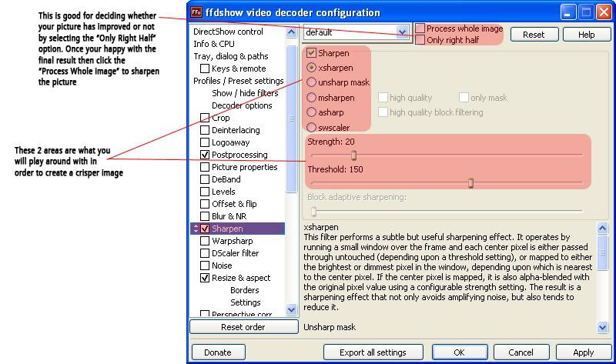Select the xsharpen radio option

pyautogui.click(x=311, y=68)
